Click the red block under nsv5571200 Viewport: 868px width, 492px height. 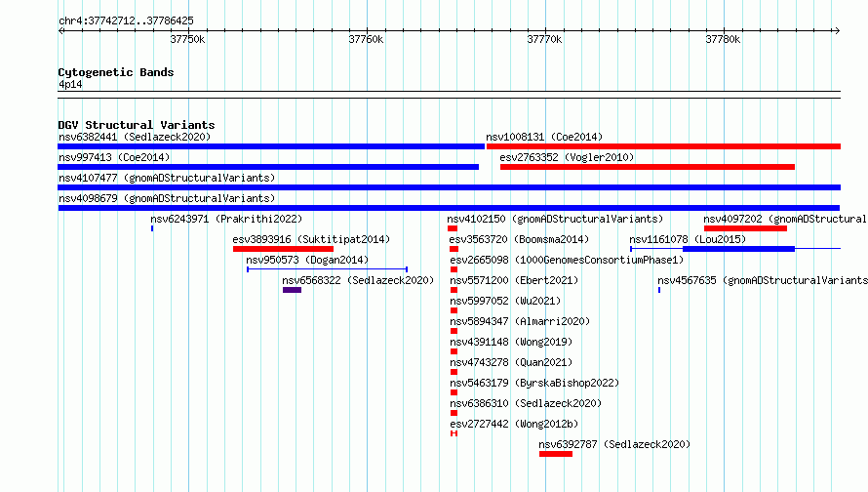coord(454,290)
